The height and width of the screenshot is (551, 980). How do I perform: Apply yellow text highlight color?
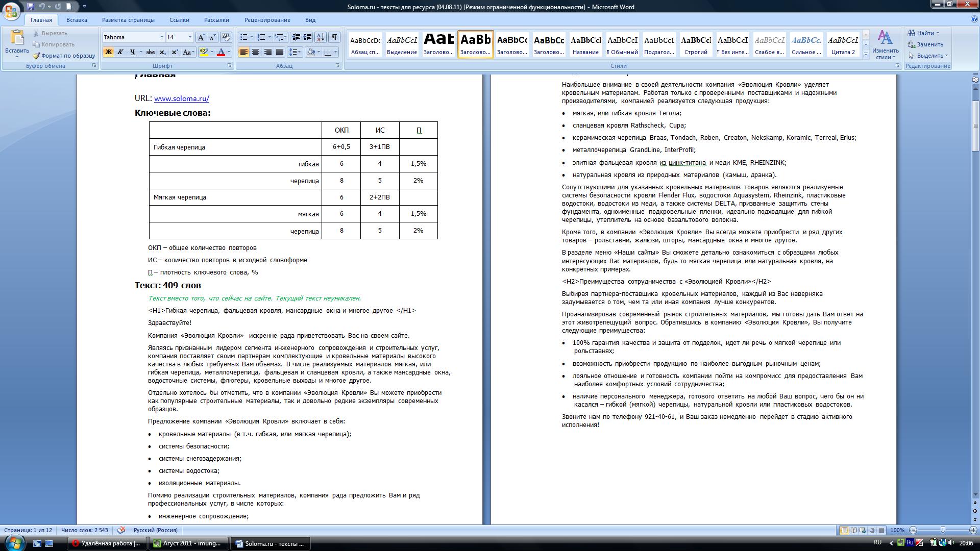204,52
